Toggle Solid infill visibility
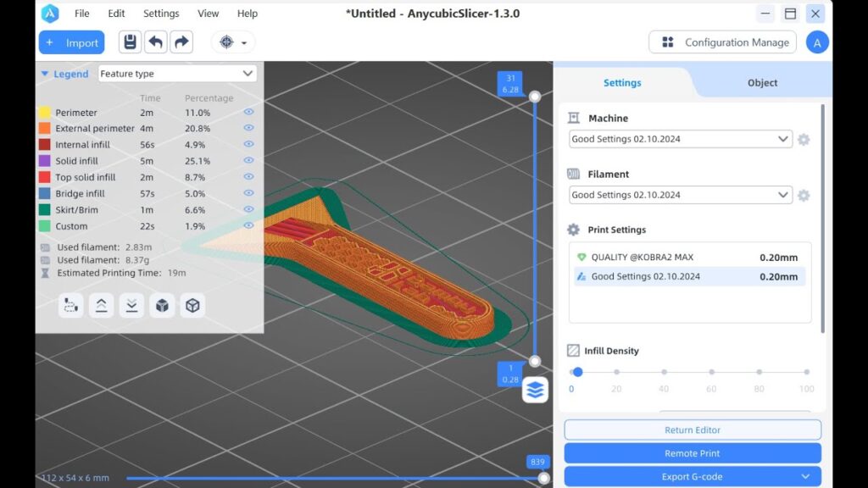 pyautogui.click(x=248, y=160)
